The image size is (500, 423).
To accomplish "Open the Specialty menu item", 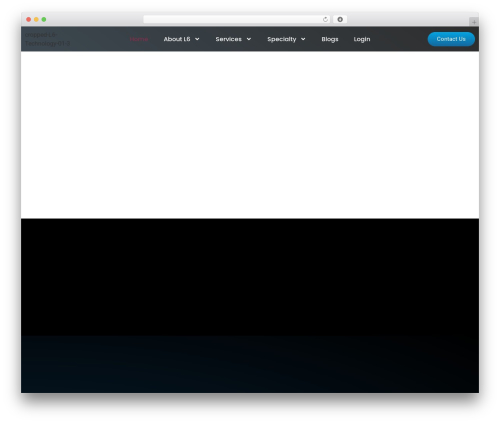I will pos(281,39).
